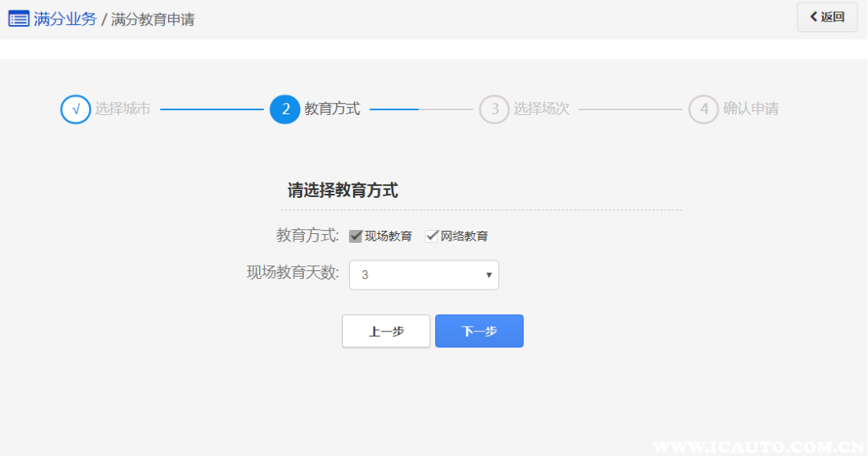Screen dimensions: 868x456
Task: Open the 满分业务 breadcrumb link
Action: coord(64,19)
